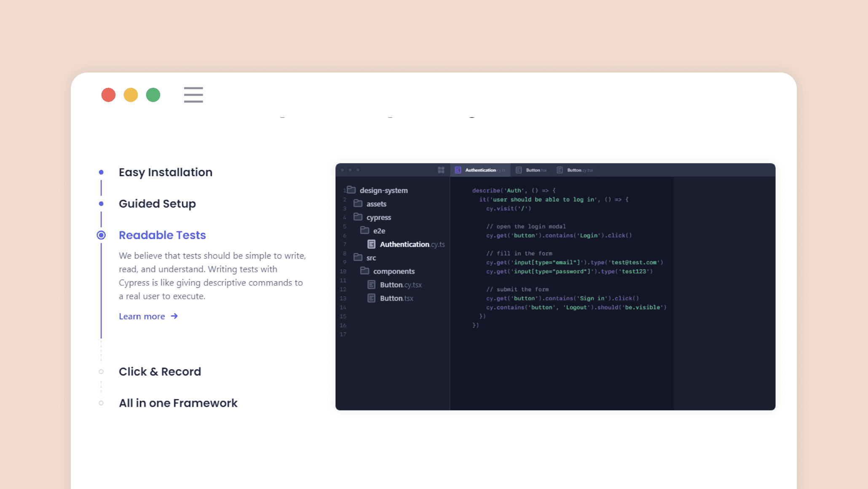Click the green window dot

(x=153, y=95)
